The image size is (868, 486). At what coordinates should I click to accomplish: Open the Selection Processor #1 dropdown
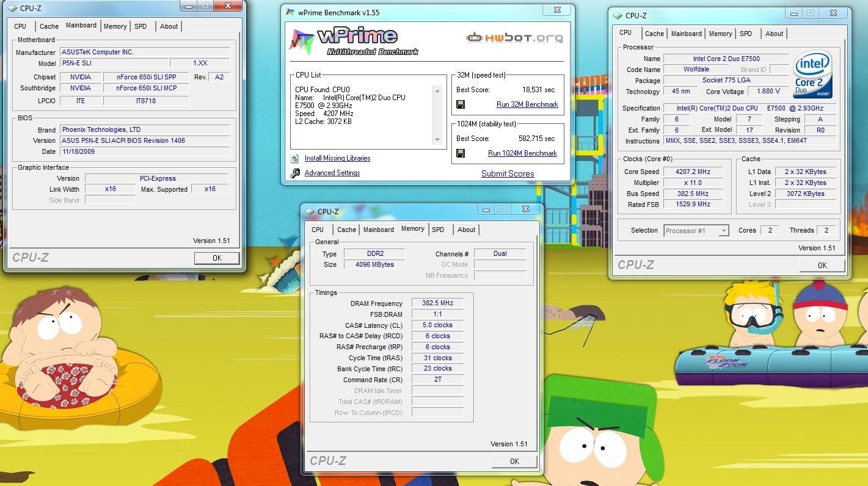coord(696,231)
